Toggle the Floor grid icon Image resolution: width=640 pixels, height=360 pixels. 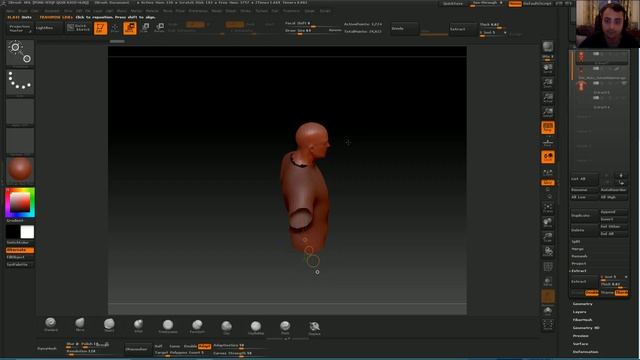click(x=548, y=142)
